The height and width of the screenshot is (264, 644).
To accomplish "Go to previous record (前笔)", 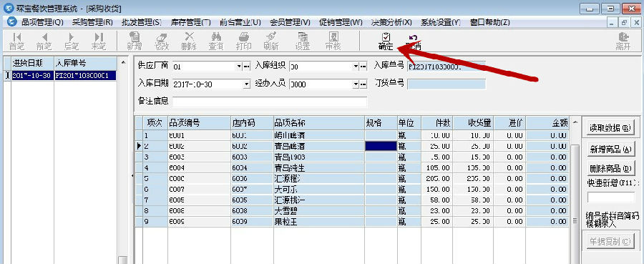I will click(44, 41).
